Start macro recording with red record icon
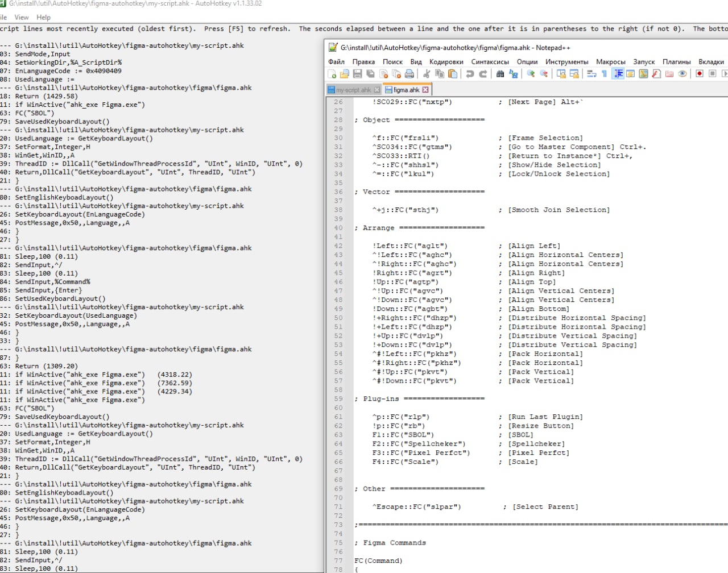 tap(700, 74)
